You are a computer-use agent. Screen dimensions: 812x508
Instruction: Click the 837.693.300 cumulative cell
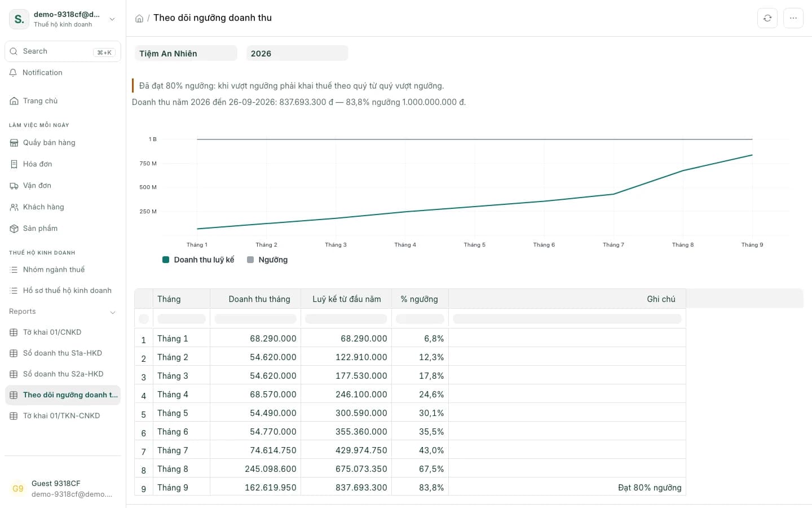coord(346,488)
